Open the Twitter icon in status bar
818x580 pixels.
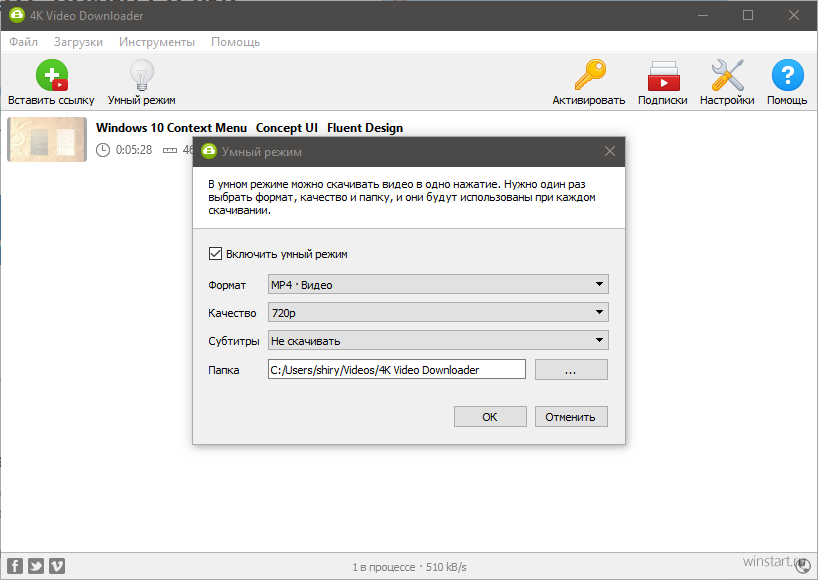pyautogui.click(x=36, y=566)
